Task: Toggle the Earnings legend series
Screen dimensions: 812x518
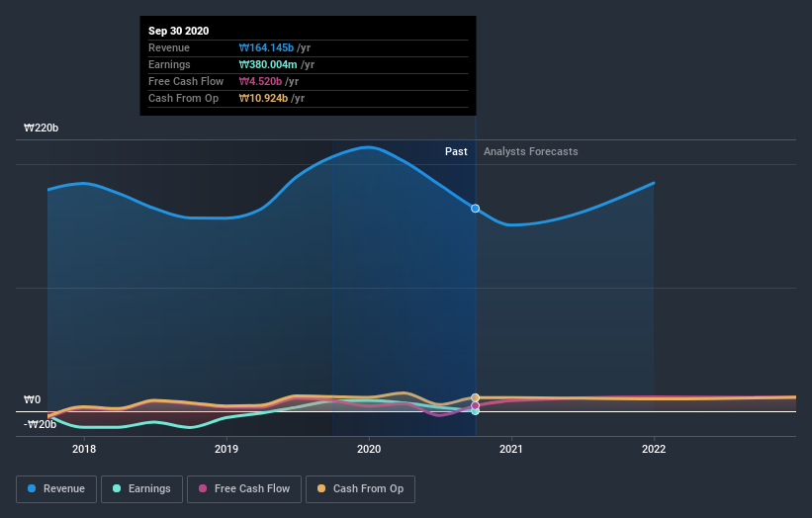Action: [x=141, y=489]
